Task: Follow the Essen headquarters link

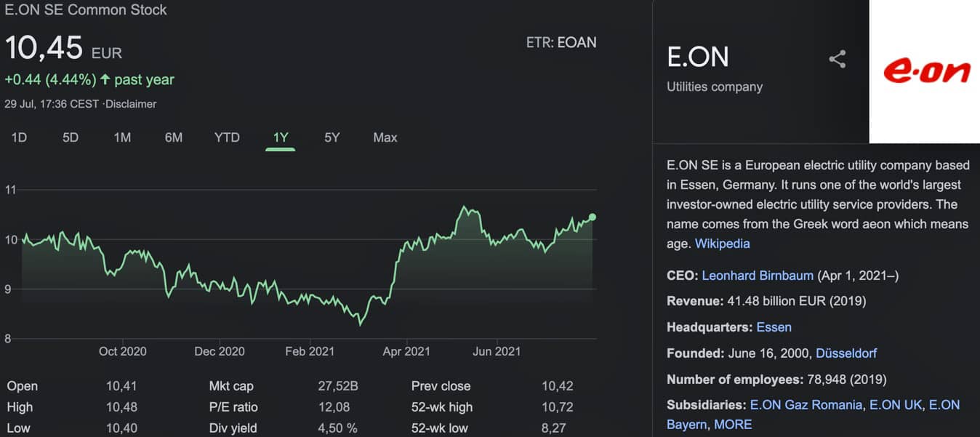Action: [774, 327]
